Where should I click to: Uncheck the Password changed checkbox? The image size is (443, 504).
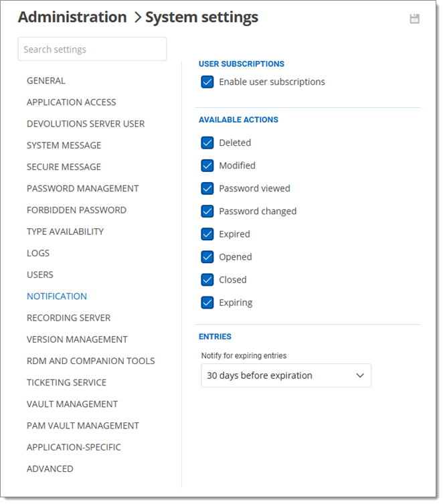click(207, 212)
